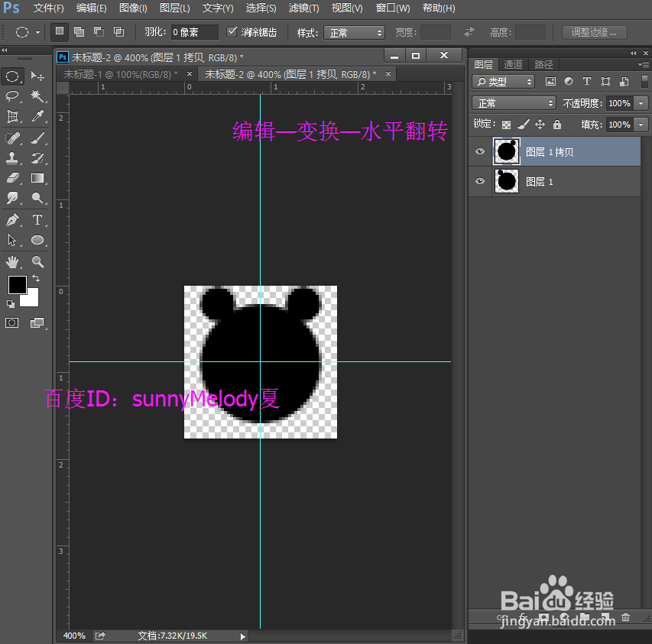Open the tool preset picker arrow

tap(38, 32)
